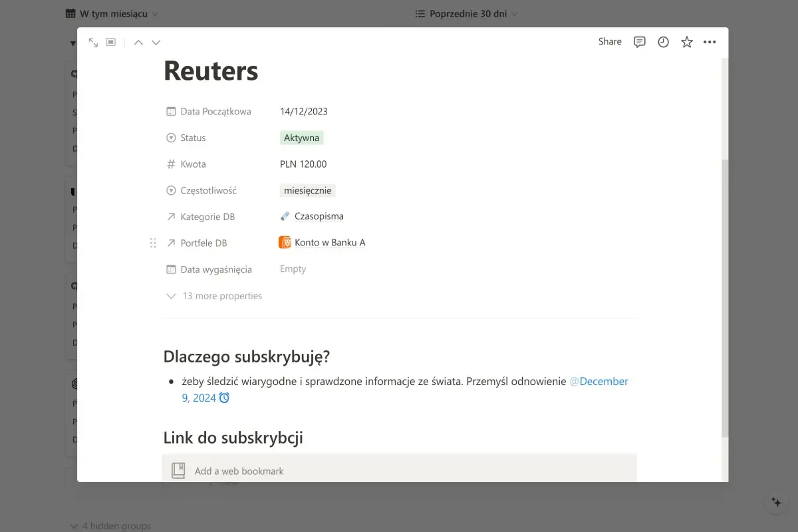
Task: Change the Aktywna status tag
Action: click(x=301, y=138)
